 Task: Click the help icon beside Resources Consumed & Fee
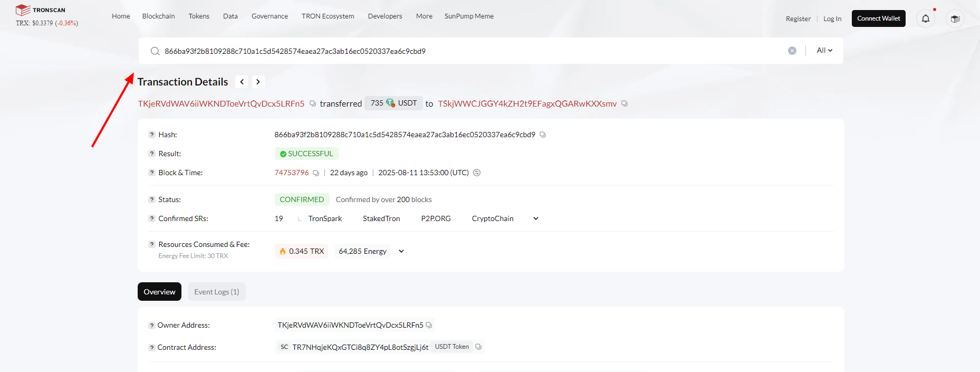coord(152,244)
